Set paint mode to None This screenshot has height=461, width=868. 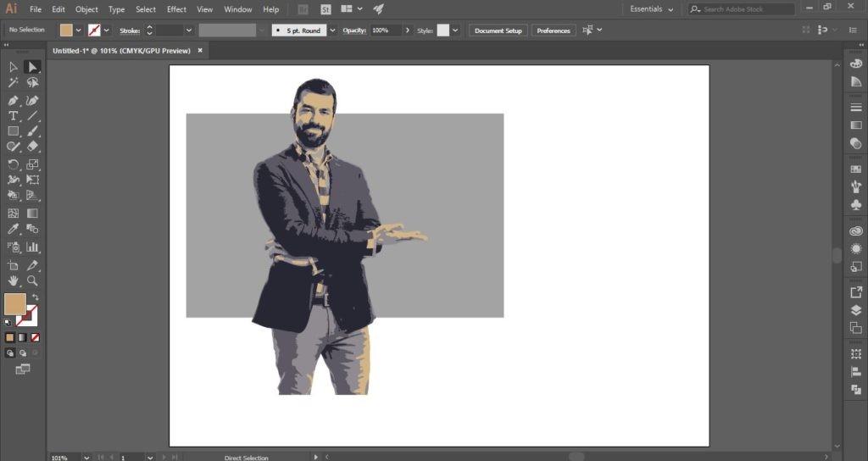click(35, 337)
